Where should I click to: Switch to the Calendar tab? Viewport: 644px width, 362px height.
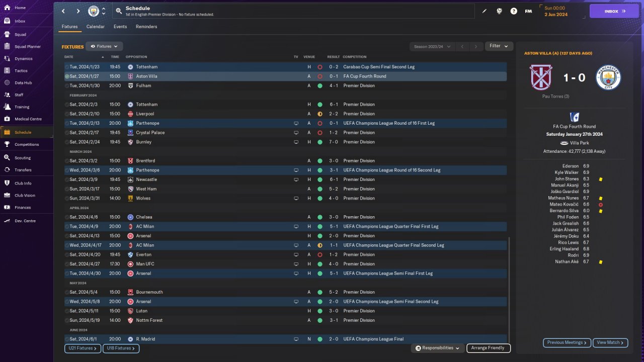[96, 27]
